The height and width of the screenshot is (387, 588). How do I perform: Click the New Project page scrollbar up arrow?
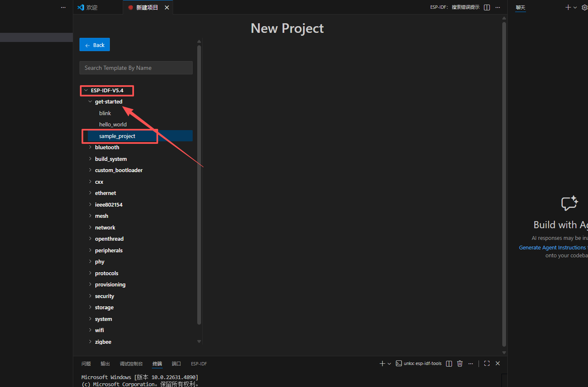pyautogui.click(x=504, y=18)
